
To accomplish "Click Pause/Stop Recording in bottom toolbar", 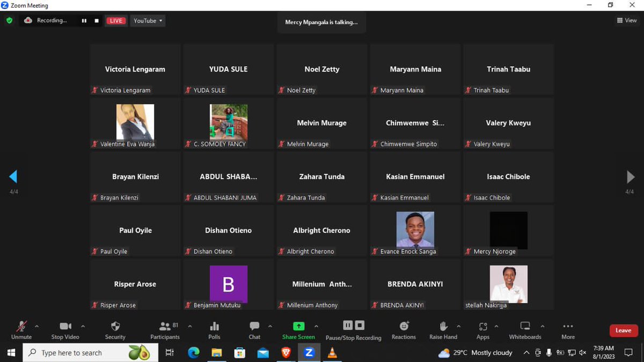I will [353, 330].
